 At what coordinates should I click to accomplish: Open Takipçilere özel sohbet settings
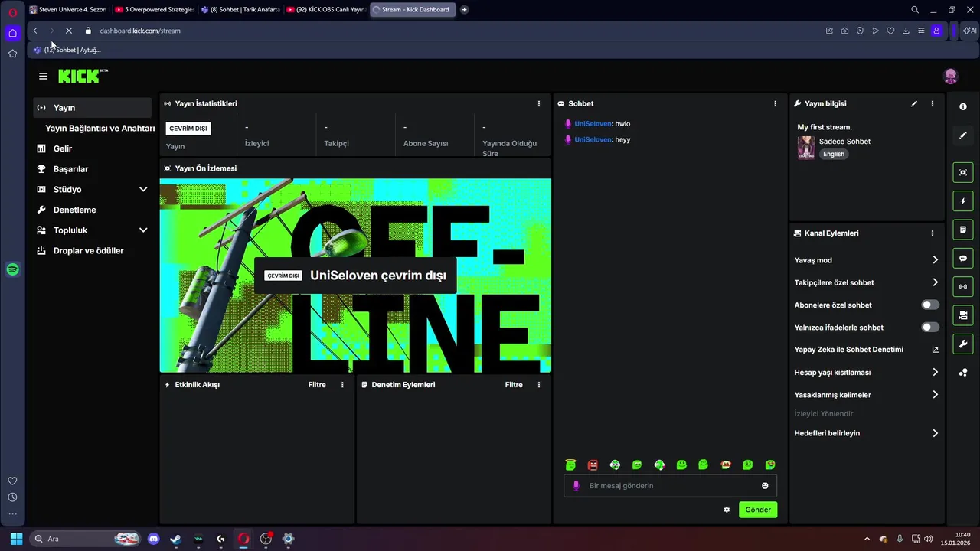[x=866, y=282]
